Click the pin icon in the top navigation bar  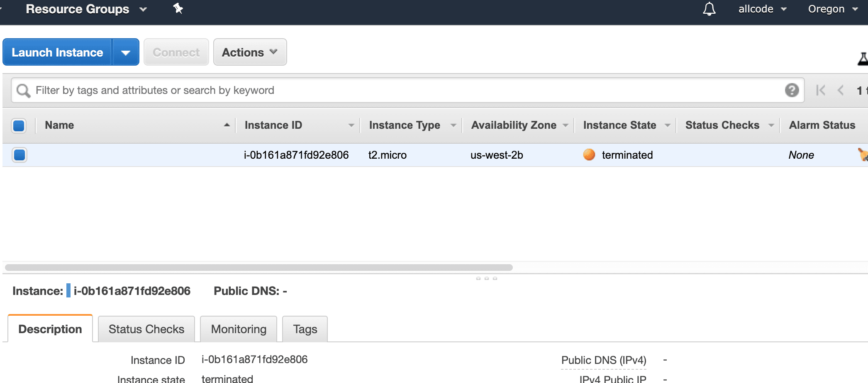pos(178,9)
